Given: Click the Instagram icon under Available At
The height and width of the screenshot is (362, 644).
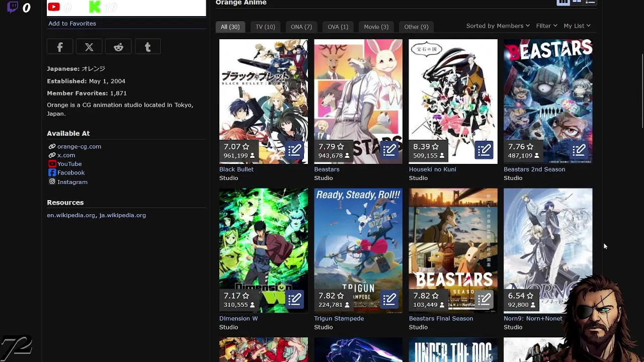Looking at the screenshot, I should [52, 182].
